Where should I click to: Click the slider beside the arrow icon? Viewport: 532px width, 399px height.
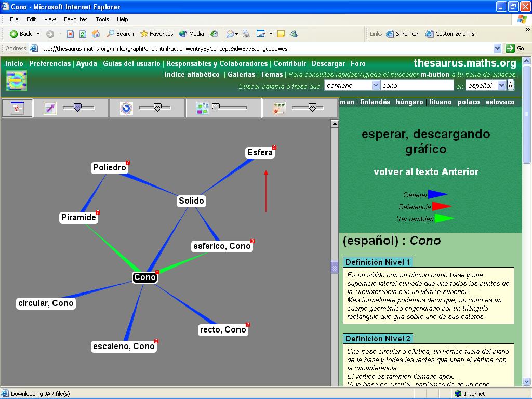[78, 108]
